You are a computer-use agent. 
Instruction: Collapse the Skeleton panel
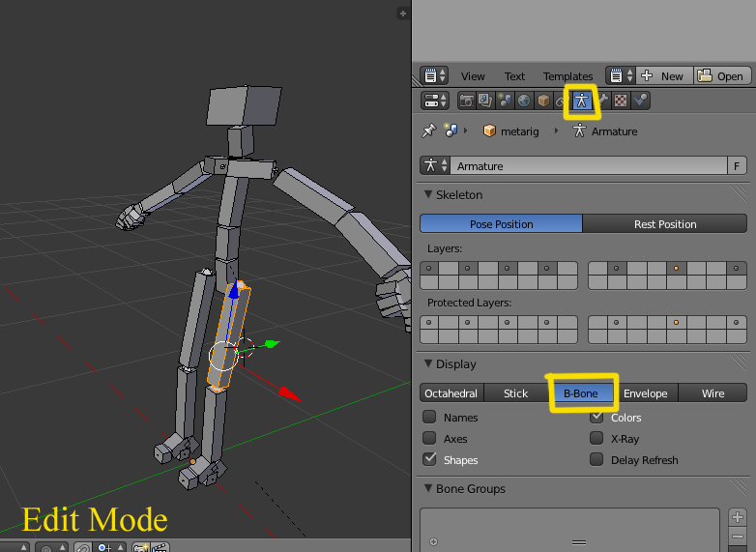[x=428, y=194]
